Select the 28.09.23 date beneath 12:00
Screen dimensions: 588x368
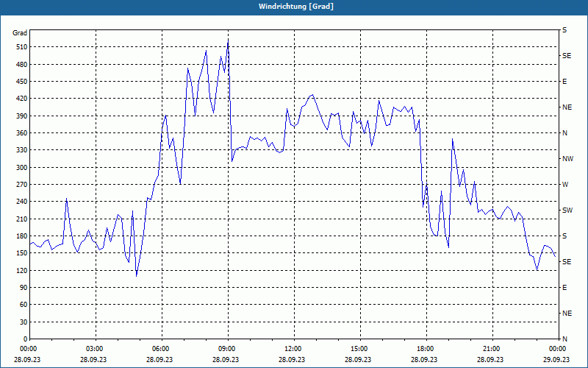coord(292,359)
